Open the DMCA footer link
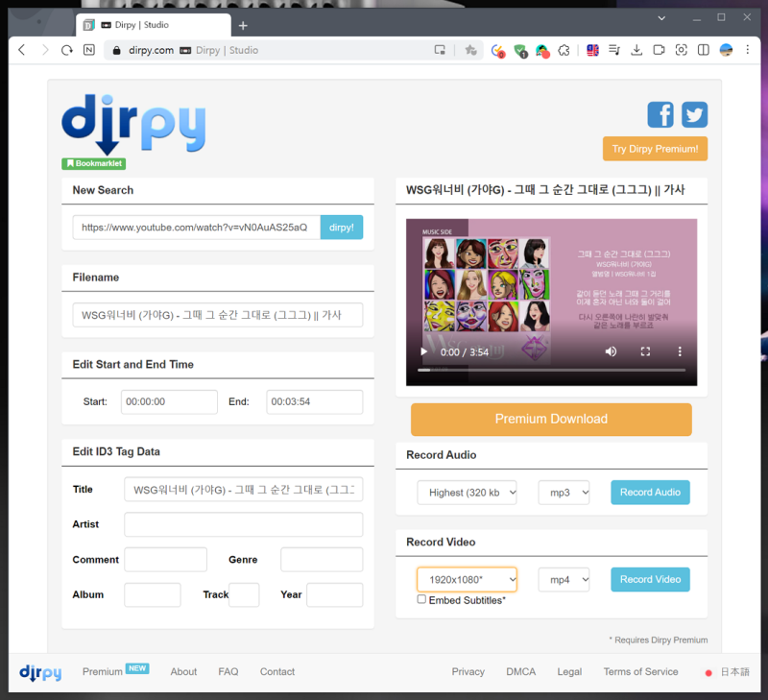This screenshot has height=700, width=768. coord(520,671)
